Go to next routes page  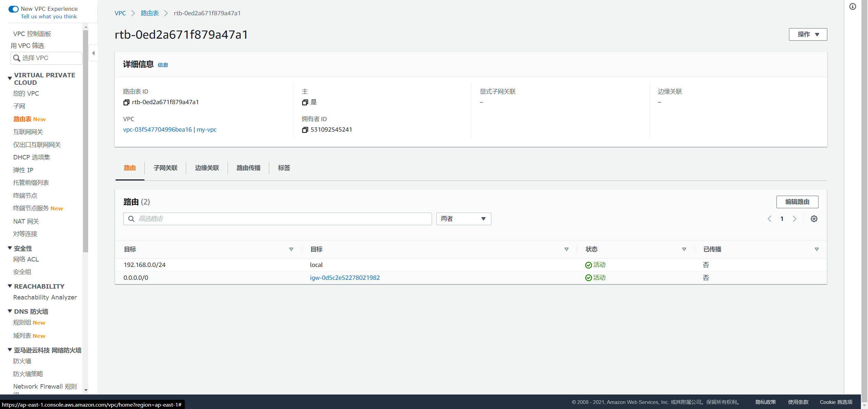[x=794, y=219]
